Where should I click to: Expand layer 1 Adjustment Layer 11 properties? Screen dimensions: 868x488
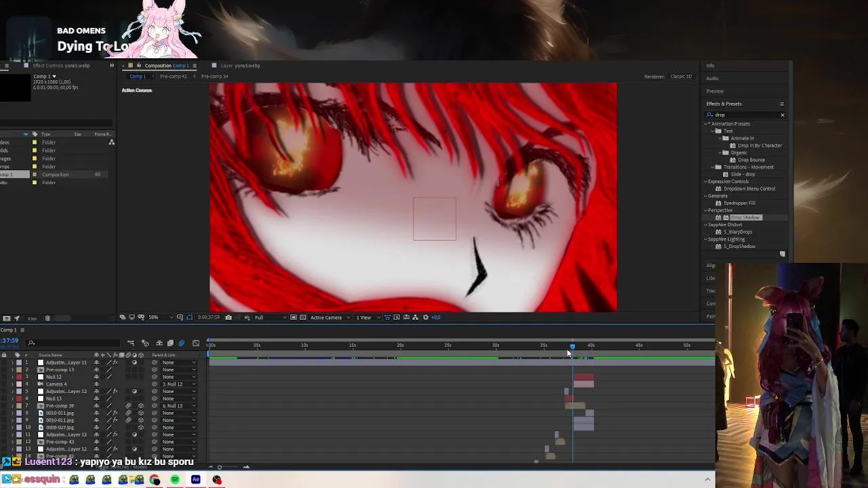pos(12,363)
